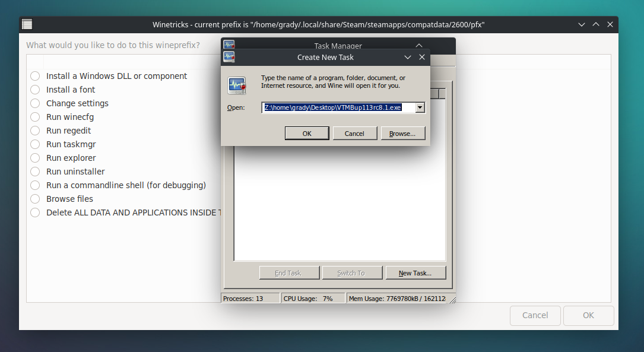Click the Mem Usage status entry

coord(396,299)
